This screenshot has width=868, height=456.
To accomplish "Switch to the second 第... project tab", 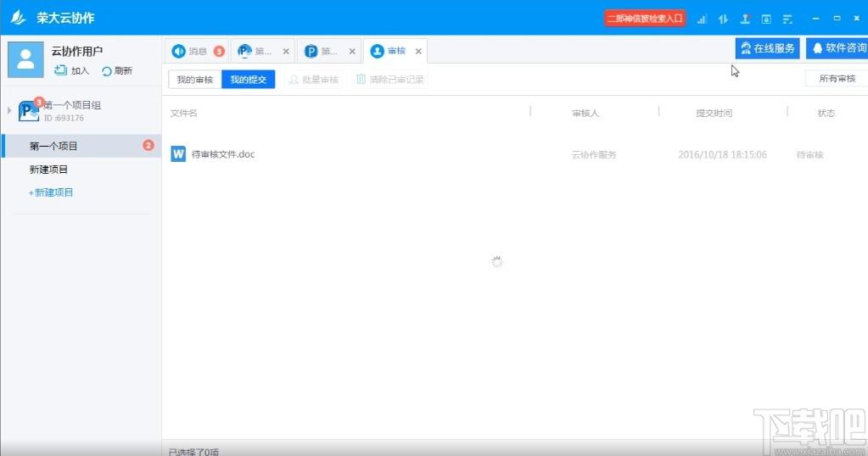I will [x=329, y=52].
